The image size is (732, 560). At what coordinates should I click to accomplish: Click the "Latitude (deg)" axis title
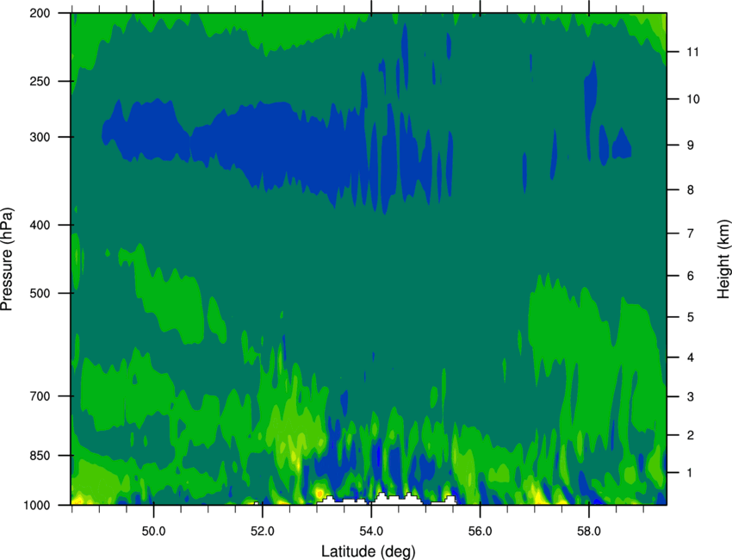pos(369,551)
